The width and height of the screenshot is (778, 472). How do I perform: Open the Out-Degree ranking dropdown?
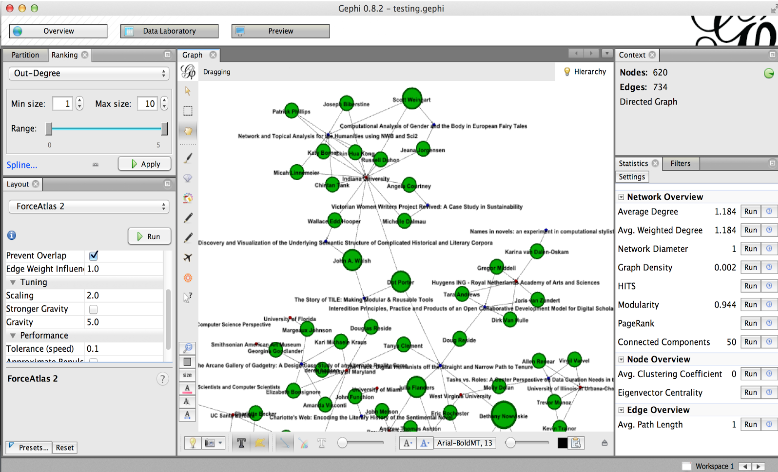click(x=89, y=73)
